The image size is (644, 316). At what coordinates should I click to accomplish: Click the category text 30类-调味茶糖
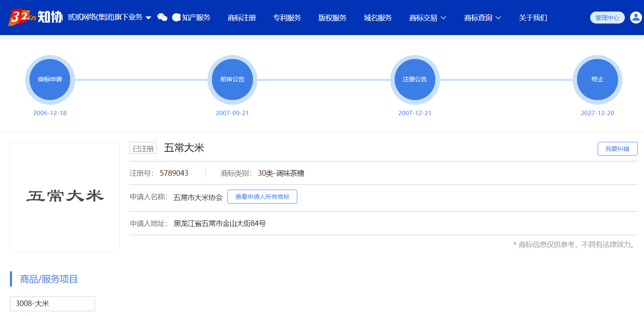pos(281,173)
